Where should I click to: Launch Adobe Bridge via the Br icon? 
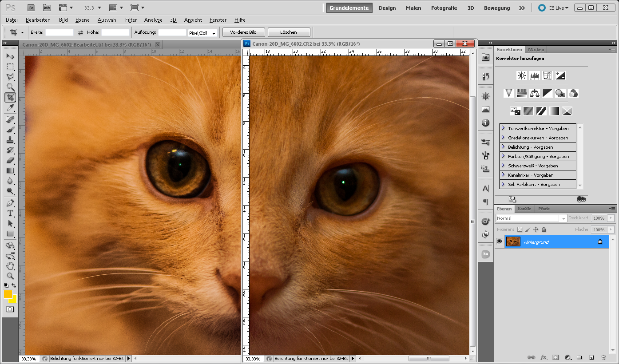(31, 8)
